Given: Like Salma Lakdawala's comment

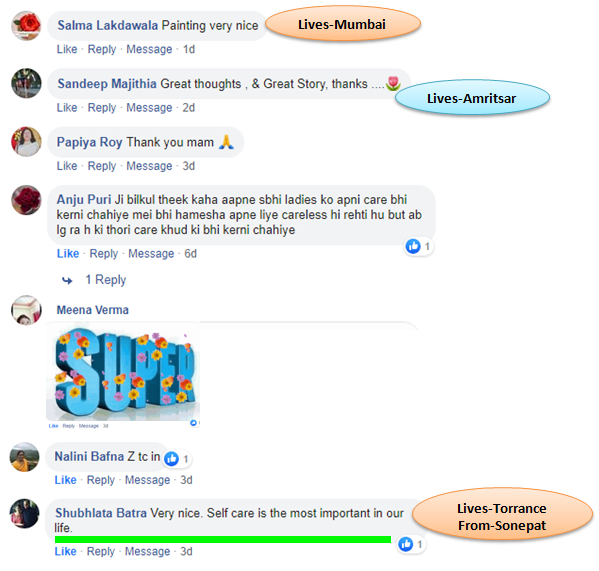Looking at the screenshot, I should pos(67,49).
